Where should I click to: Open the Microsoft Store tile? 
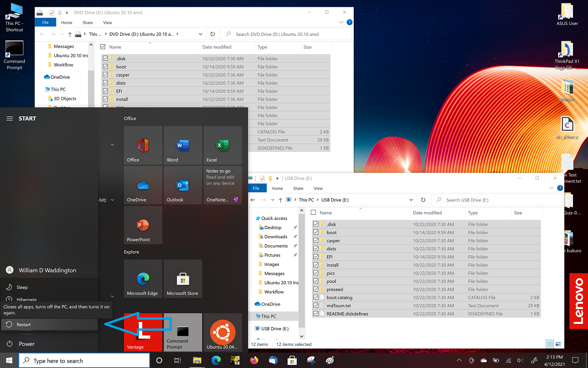[x=183, y=279]
